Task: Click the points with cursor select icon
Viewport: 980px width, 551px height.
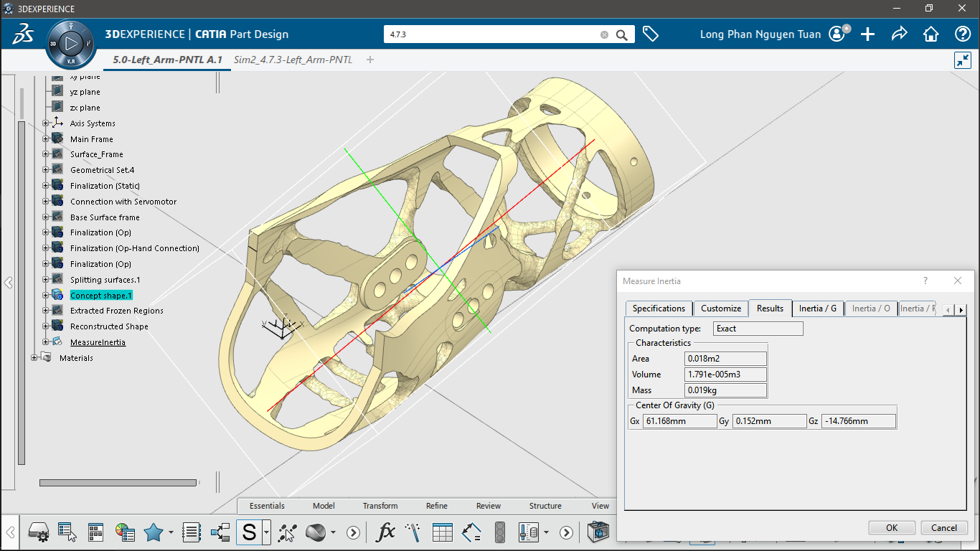Action: tap(288, 532)
